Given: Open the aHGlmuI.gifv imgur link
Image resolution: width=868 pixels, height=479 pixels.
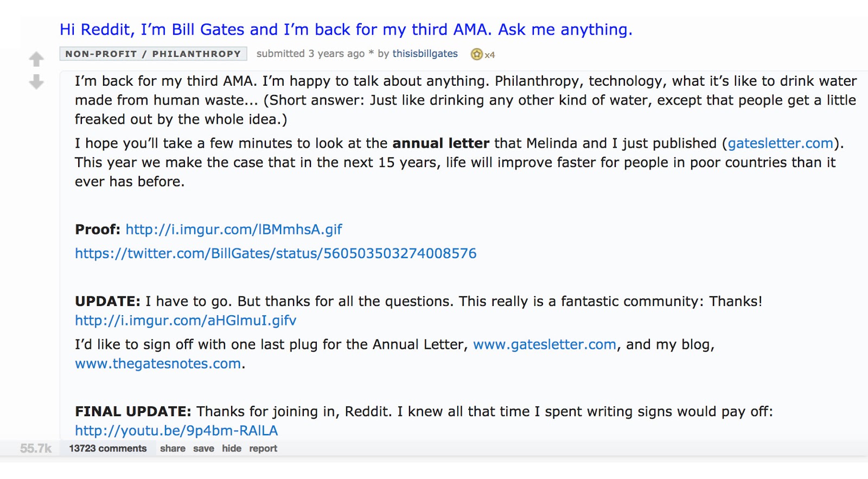Looking at the screenshot, I should coord(185,321).
